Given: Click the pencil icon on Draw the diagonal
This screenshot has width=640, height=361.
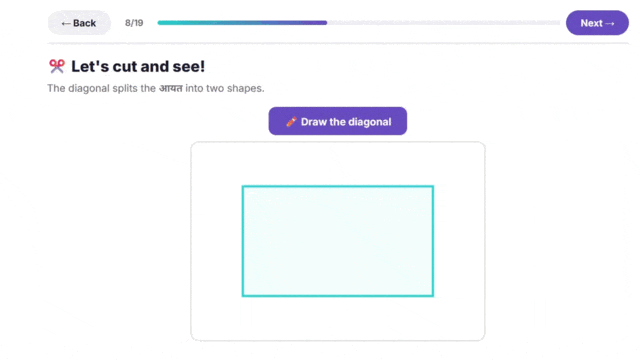Looking at the screenshot, I should [x=291, y=122].
